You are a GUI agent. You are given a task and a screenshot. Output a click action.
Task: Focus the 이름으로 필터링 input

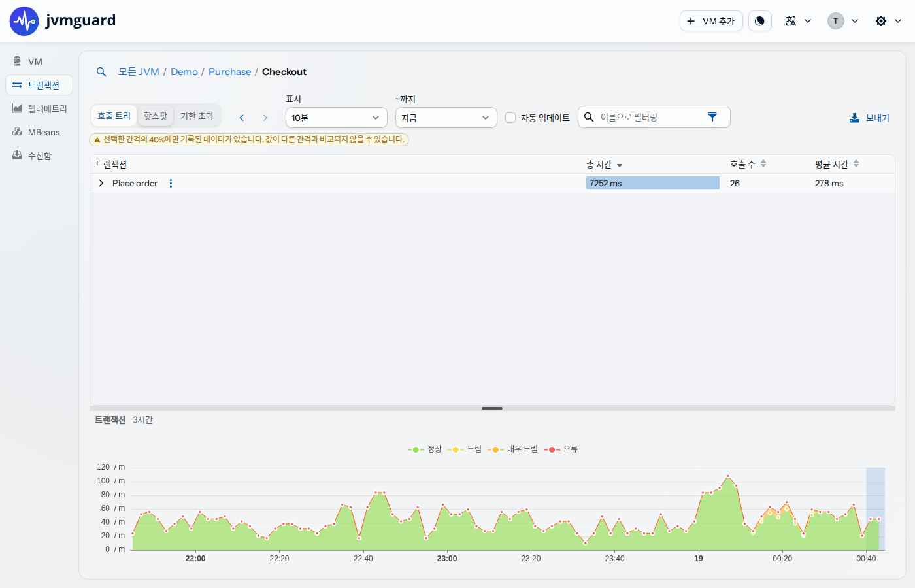tap(647, 117)
